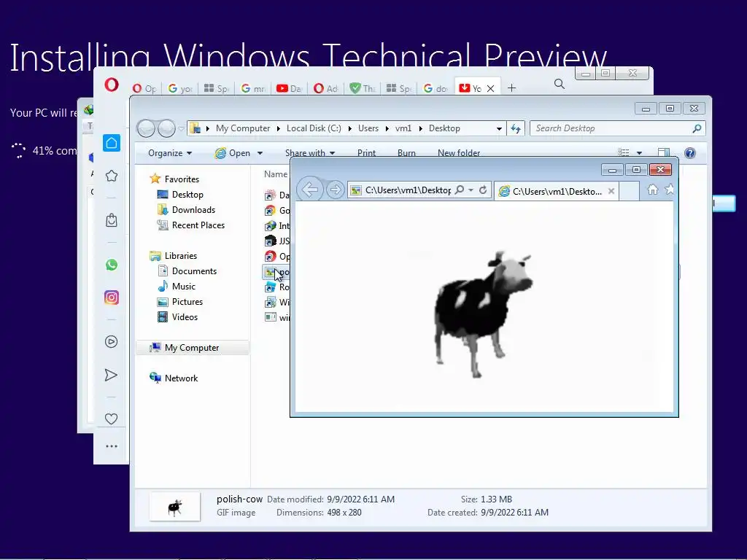Screen dimensions: 747x560
Task: Open Instagram in Opera sidebar
Action: pyautogui.click(x=112, y=297)
